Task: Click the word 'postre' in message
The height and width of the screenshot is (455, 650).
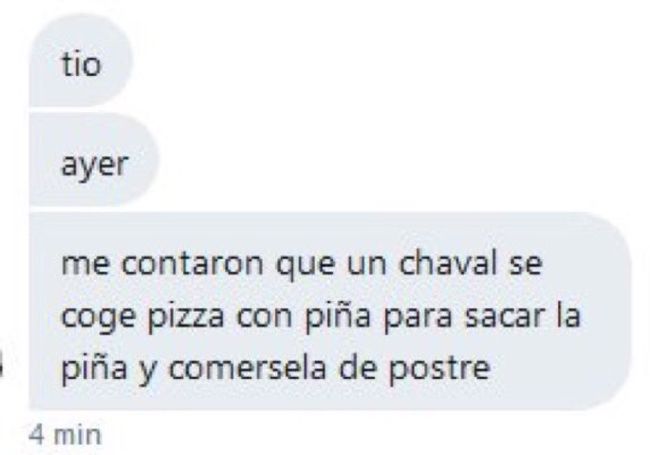Action: [x=439, y=369]
